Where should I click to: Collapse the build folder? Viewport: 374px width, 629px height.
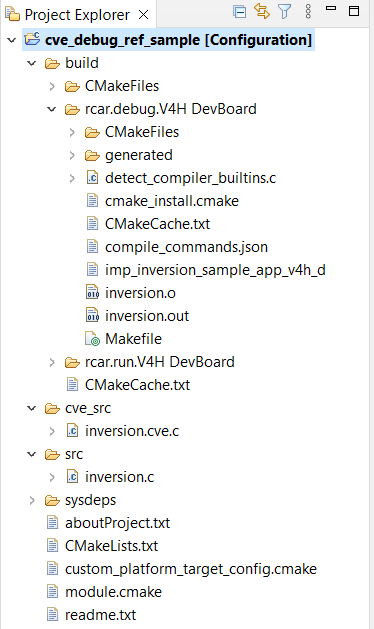(32, 63)
